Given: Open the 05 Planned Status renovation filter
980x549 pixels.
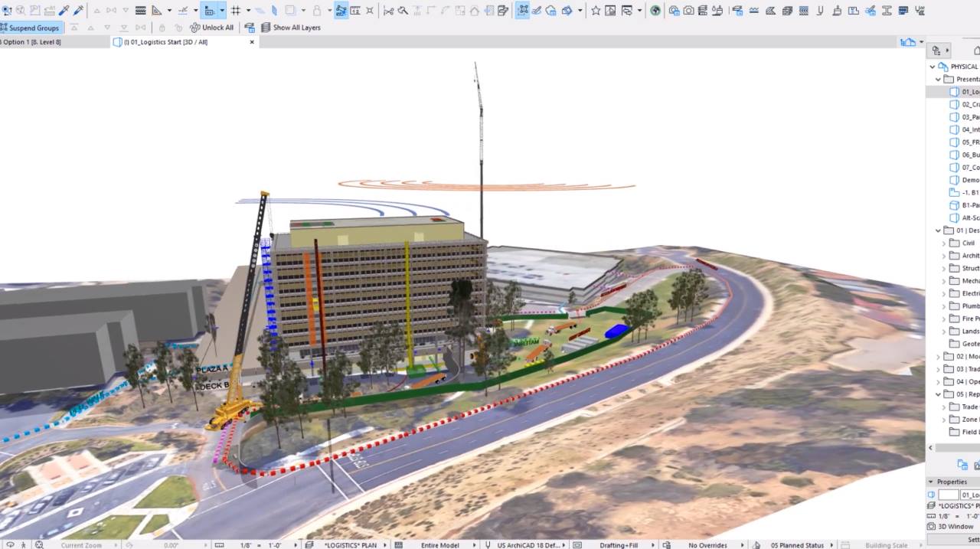Looking at the screenshot, I should click(796, 544).
